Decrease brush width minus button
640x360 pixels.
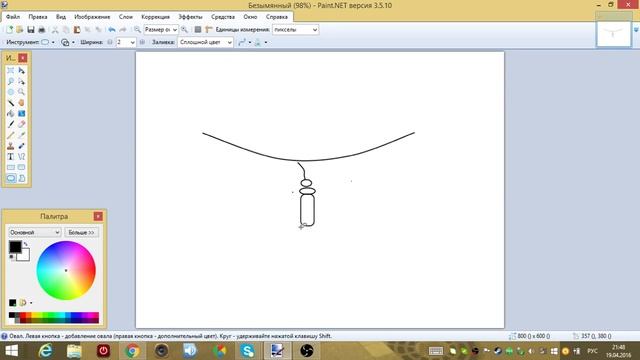point(110,42)
